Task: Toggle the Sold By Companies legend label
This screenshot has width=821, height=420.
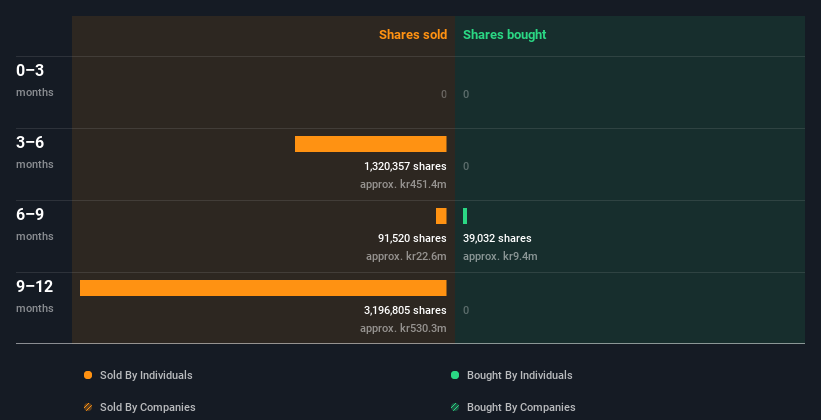Action: tap(147, 407)
